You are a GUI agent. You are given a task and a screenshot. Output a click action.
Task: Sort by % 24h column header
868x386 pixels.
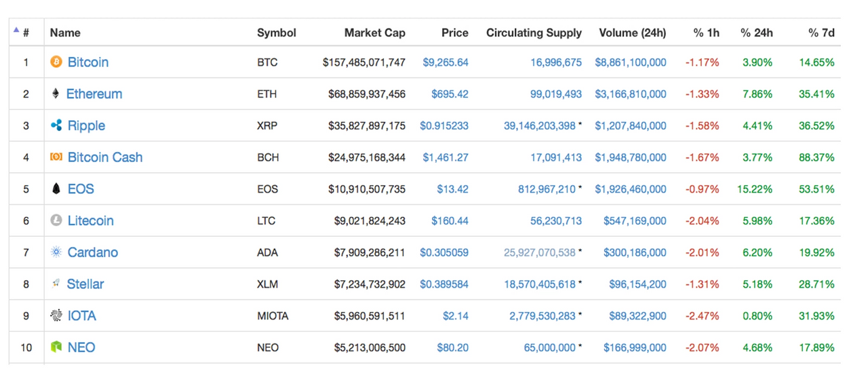[x=757, y=33]
